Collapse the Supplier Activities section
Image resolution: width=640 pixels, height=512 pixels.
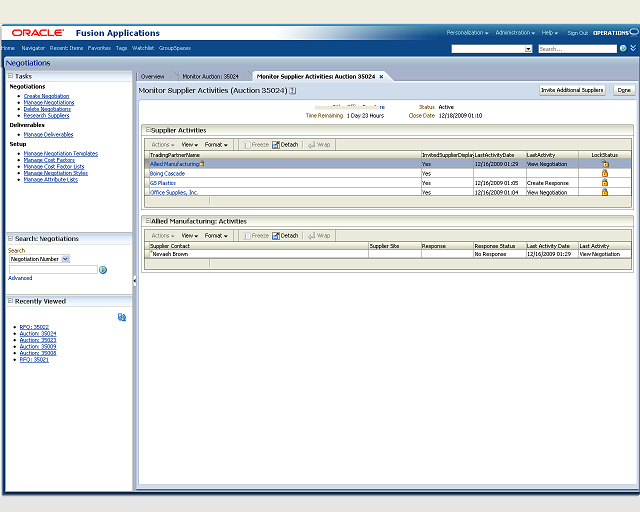click(149, 130)
